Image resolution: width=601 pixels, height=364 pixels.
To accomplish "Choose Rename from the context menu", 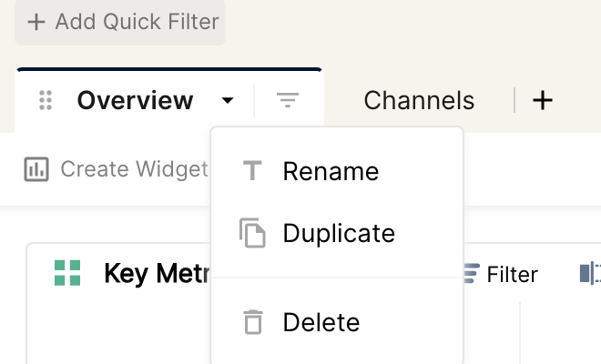I will click(x=337, y=171).
